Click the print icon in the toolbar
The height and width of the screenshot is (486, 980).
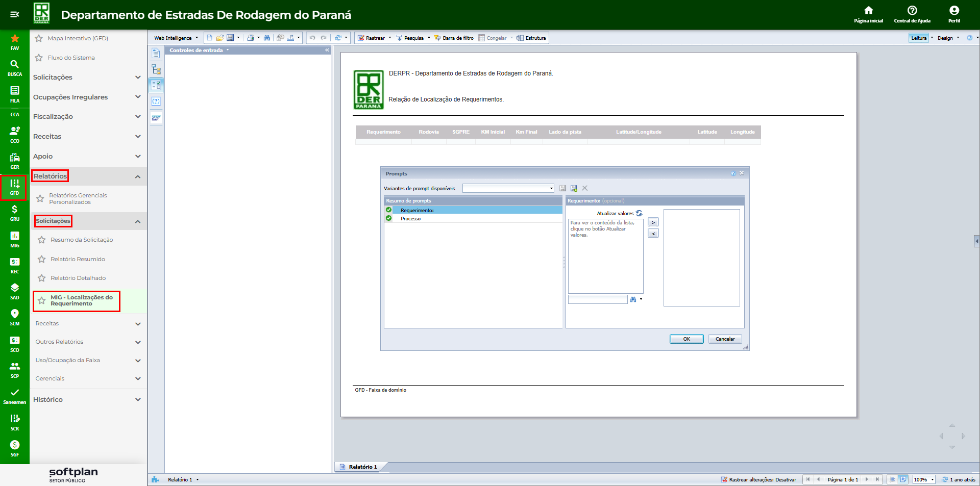coord(250,38)
